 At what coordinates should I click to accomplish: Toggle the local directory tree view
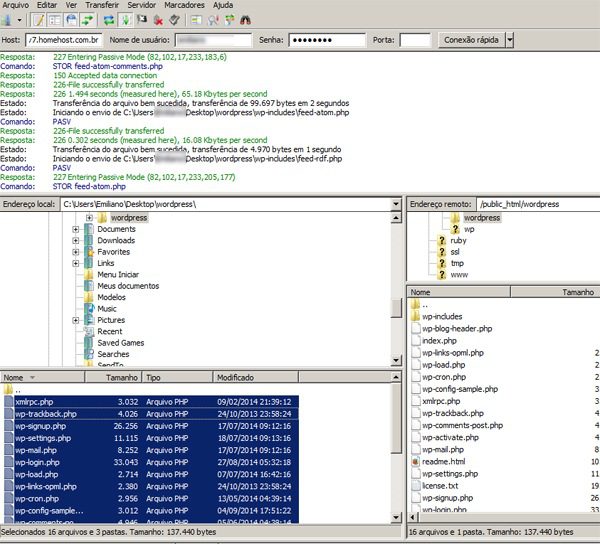(x=55, y=20)
